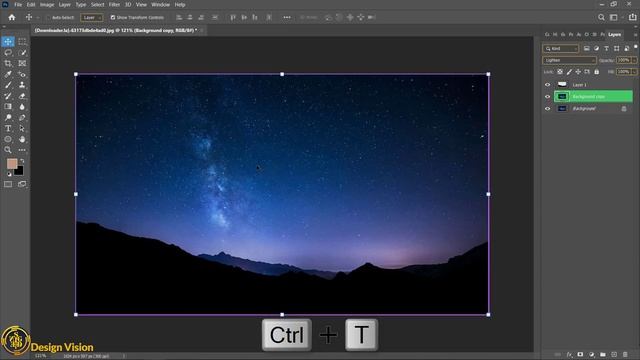Screen dimensions: 640x360
Task: Click the swap foreground and background colors arrow
Action: 22,161
